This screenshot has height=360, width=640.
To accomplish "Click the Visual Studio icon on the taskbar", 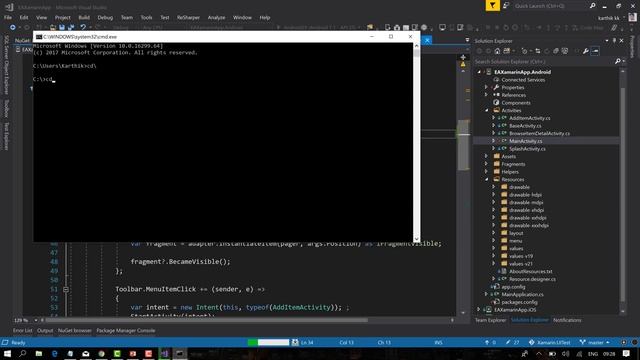I will (x=164, y=353).
